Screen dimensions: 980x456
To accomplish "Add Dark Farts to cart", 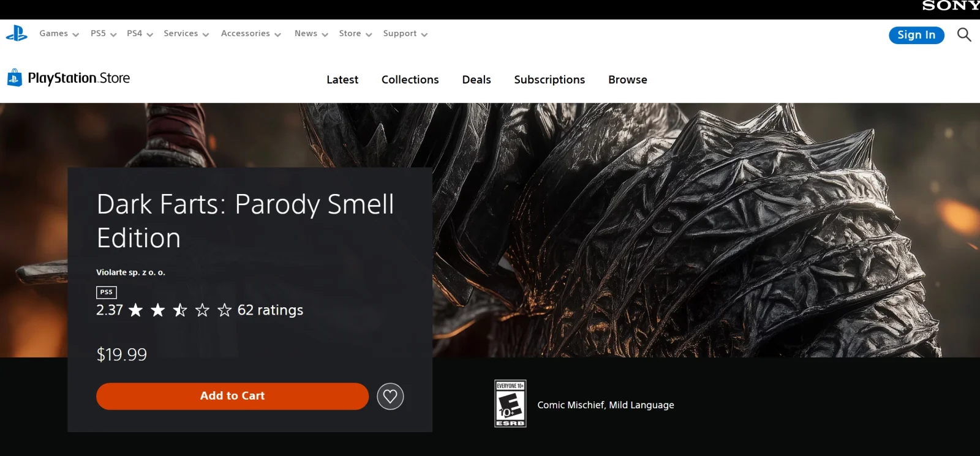I will pos(232,396).
